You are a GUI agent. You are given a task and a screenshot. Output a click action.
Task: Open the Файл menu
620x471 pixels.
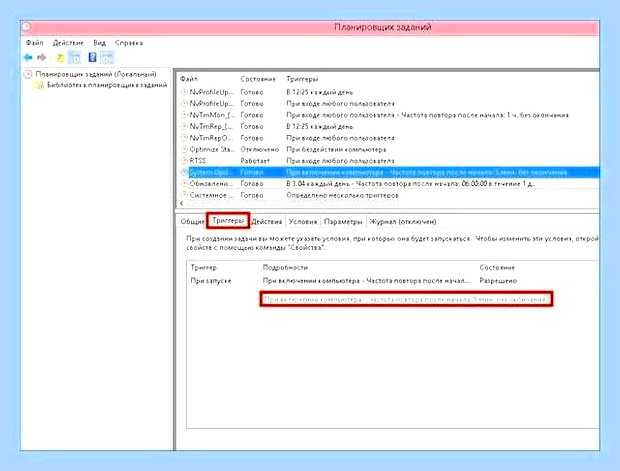pos(34,43)
